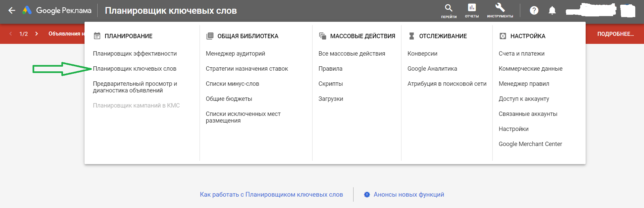Click the Общая библиотека column heading
Viewport: 644px width, 208px height.
[248, 36]
